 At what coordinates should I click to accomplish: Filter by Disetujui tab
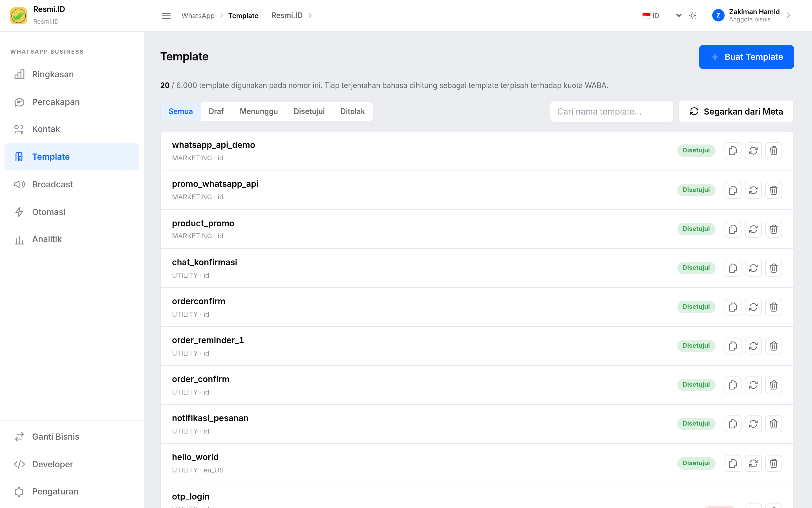(309, 111)
